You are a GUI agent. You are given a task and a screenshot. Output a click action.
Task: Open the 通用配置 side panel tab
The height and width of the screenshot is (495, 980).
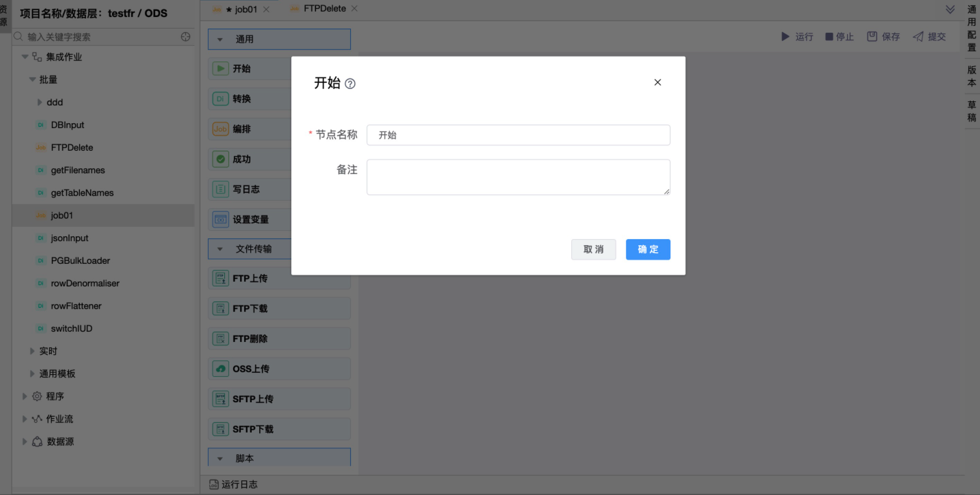click(972, 28)
